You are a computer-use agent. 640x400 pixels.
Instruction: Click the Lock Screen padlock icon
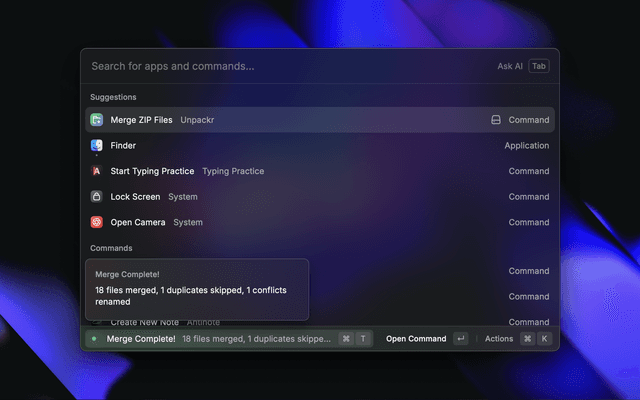click(97, 197)
